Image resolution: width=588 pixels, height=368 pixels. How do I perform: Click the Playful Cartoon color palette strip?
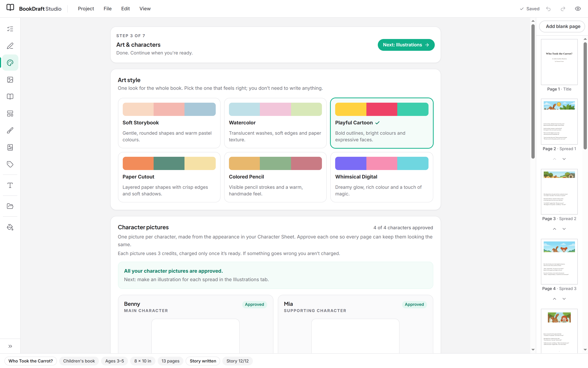(x=381, y=109)
